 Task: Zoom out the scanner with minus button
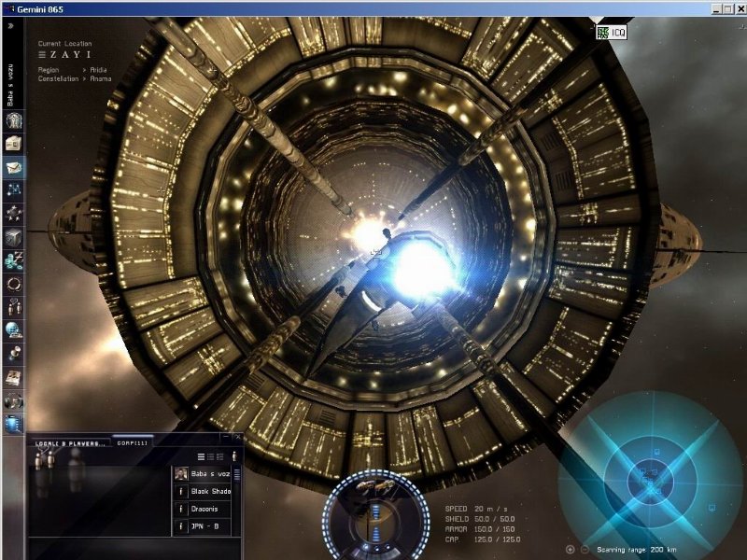click(585, 550)
